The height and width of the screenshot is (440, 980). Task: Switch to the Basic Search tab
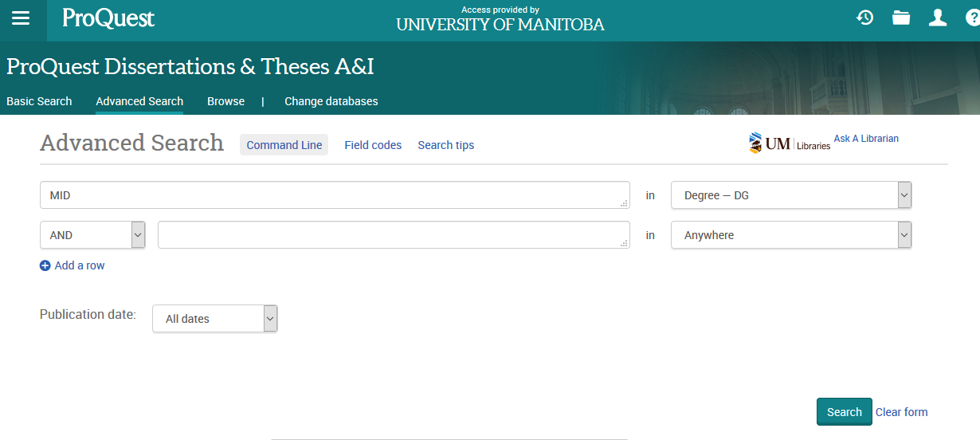point(39,101)
